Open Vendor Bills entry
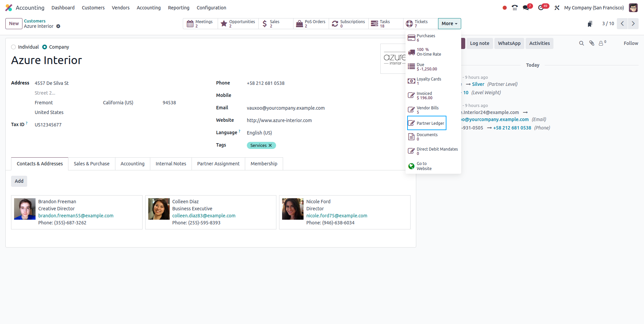This screenshot has width=644, height=324. tap(433, 110)
